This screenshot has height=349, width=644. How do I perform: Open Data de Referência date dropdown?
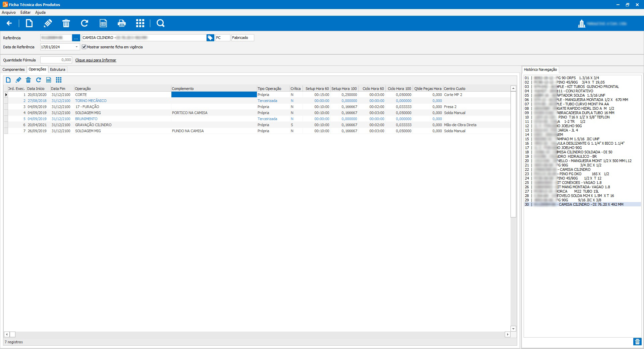click(x=76, y=47)
